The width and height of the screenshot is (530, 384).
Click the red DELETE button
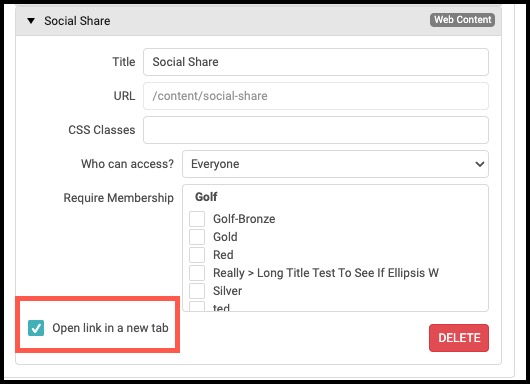[459, 338]
